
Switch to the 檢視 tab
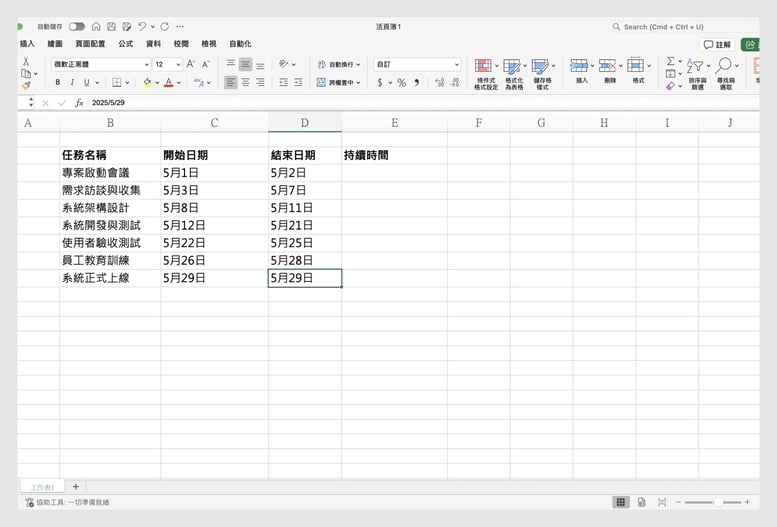pyautogui.click(x=209, y=44)
